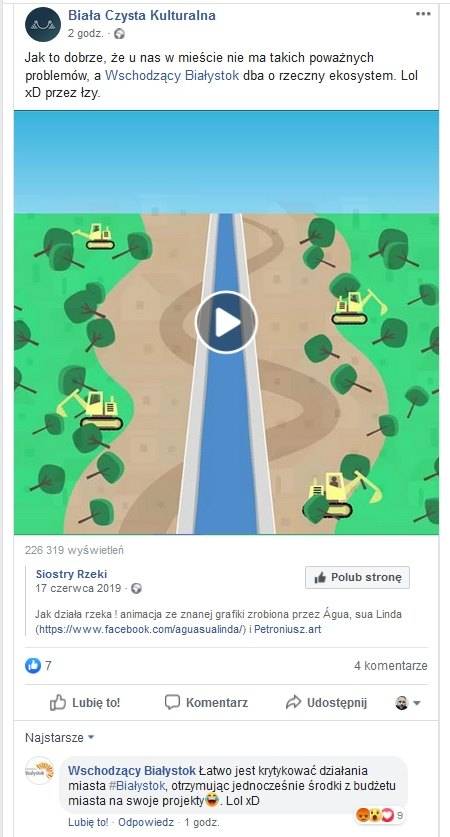Open the profile selector dropdown beside Udostępnij
Image resolution: width=450 pixels, height=837 pixels.
coord(408,703)
